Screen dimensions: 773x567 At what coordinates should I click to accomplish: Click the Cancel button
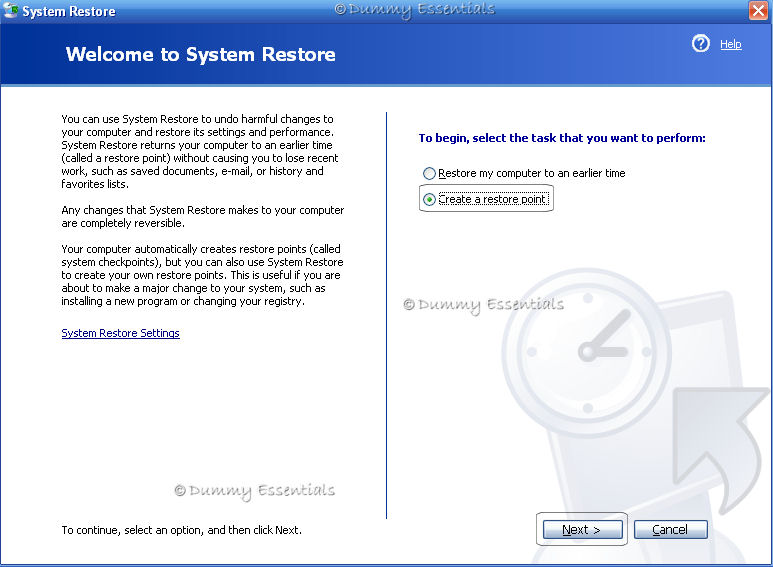pyautogui.click(x=670, y=530)
